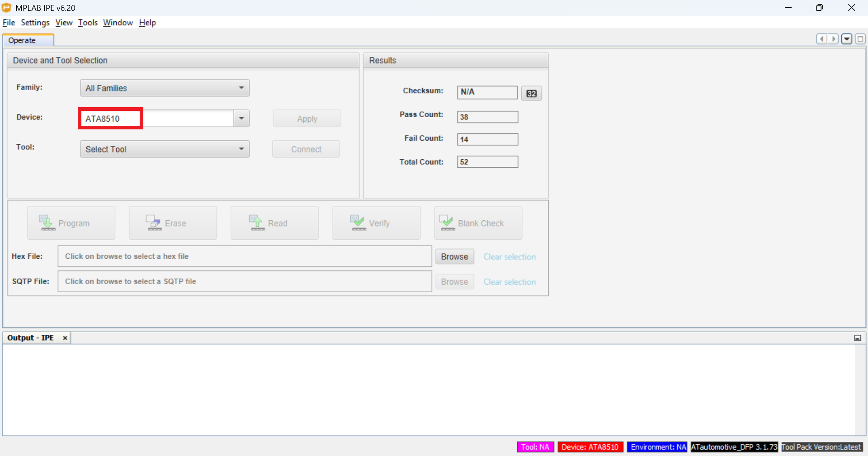Viewport: 868px width, 456px height.
Task: Click the Output window vertical scrollbar
Action: point(859,390)
